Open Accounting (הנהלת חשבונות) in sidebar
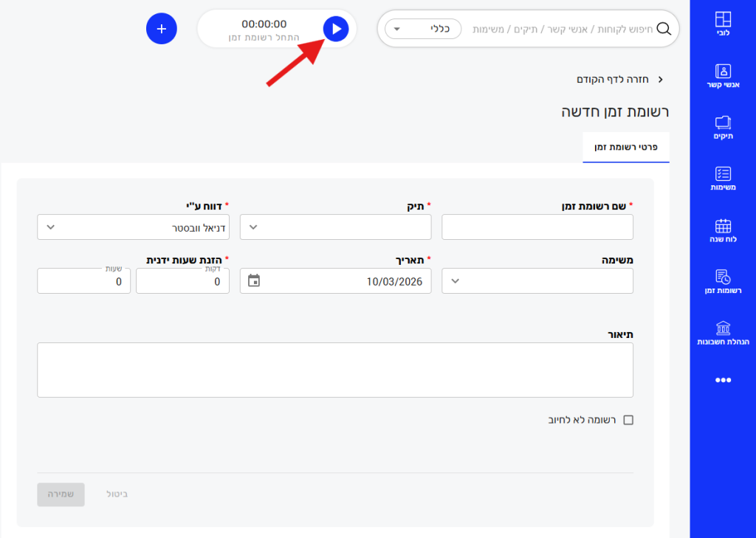Image resolution: width=756 pixels, height=538 pixels. [723, 334]
